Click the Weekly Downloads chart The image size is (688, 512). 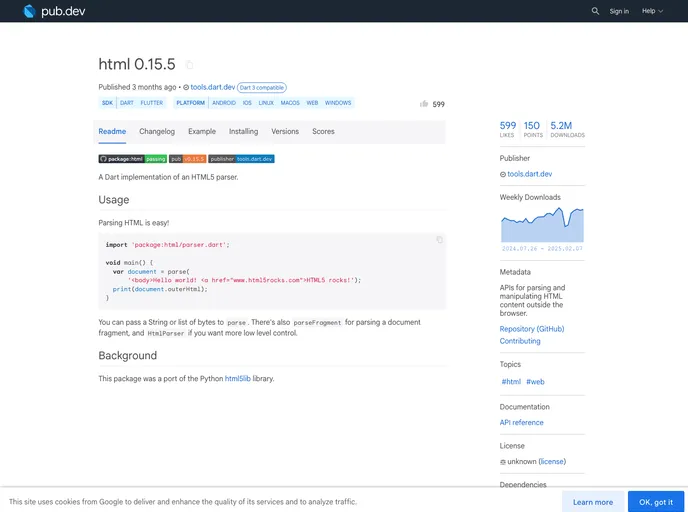pos(542,224)
